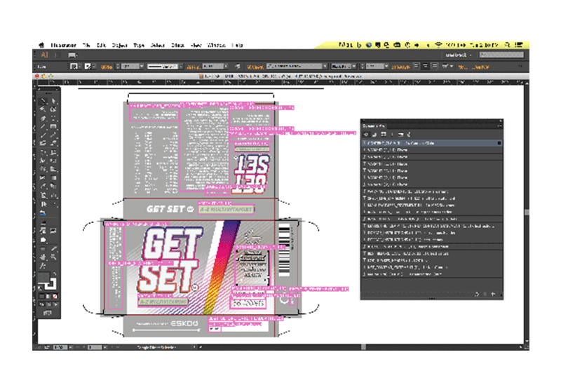Select the Pen tool
The width and height of the screenshot is (561, 392).
pos(43,118)
